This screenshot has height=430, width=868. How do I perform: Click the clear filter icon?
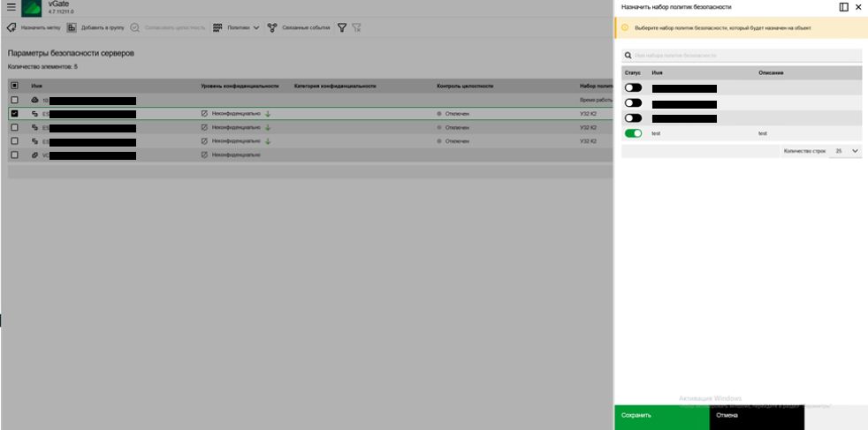pyautogui.click(x=356, y=27)
